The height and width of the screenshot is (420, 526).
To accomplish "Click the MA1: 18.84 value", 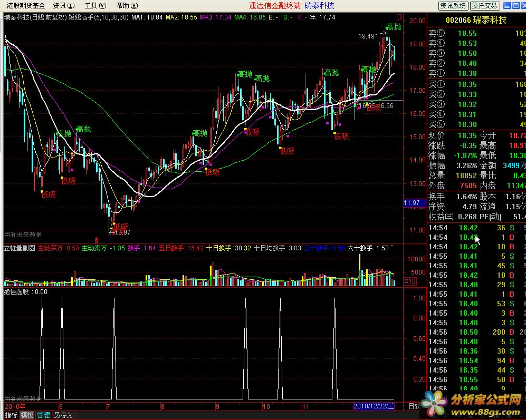I will pyautogui.click(x=147, y=17).
